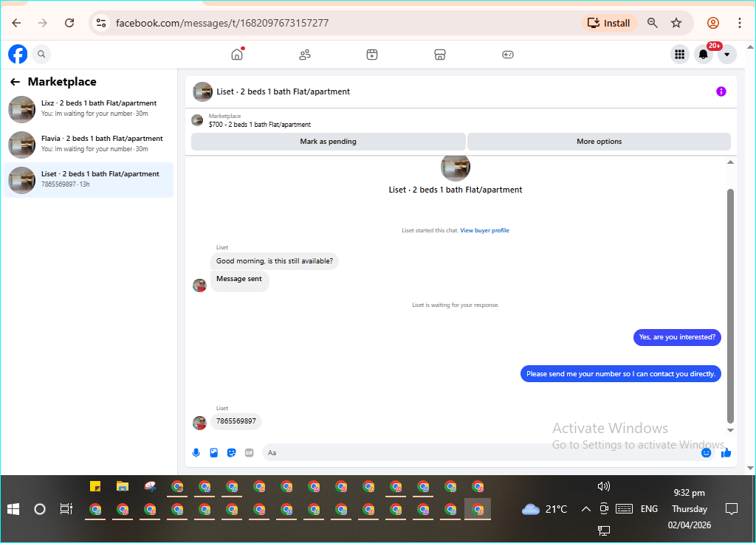Viewport: 756px width, 543px height.
Task: Click chat scrollbar up arrow
Action: pyautogui.click(x=730, y=162)
